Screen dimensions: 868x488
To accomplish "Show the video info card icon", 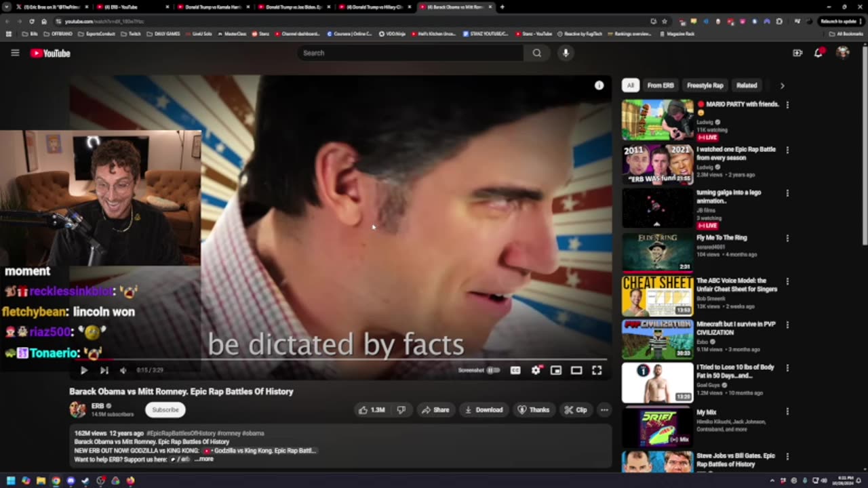I will click(599, 85).
